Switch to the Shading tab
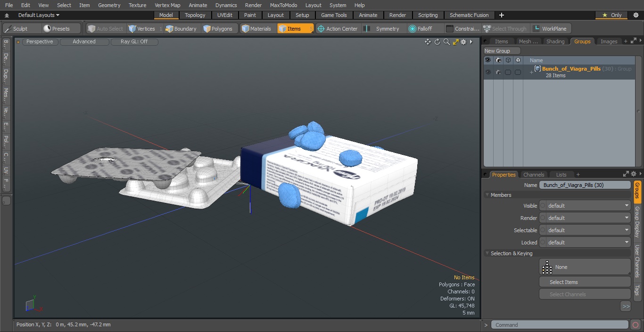 [x=555, y=41]
